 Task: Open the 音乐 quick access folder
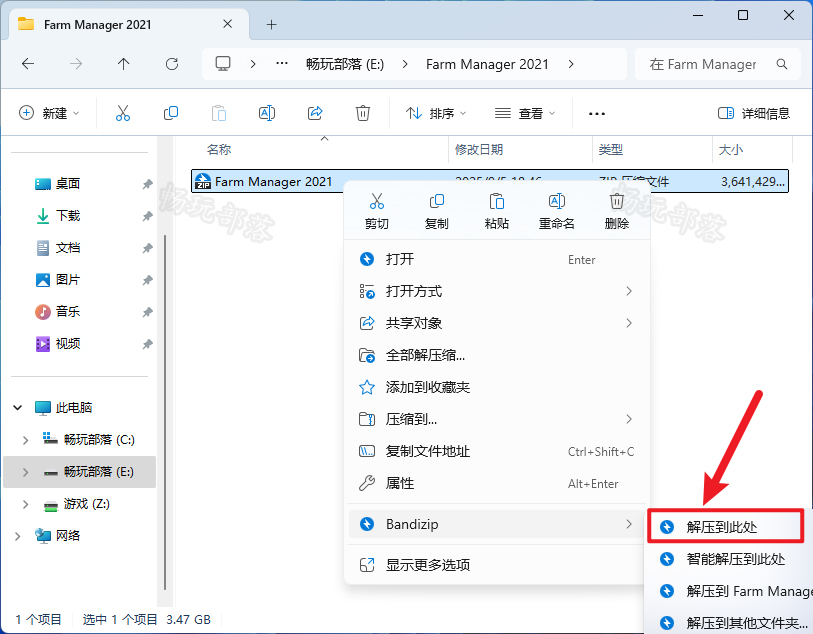(x=67, y=312)
